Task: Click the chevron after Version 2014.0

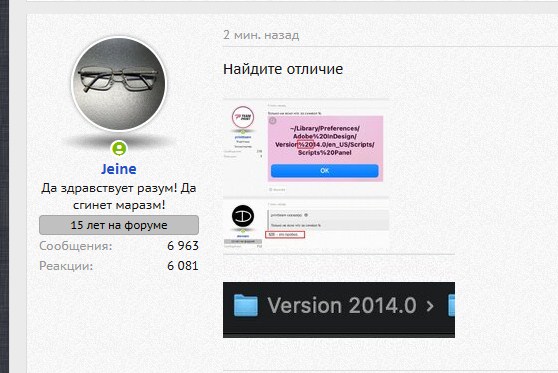Action: pos(430,306)
